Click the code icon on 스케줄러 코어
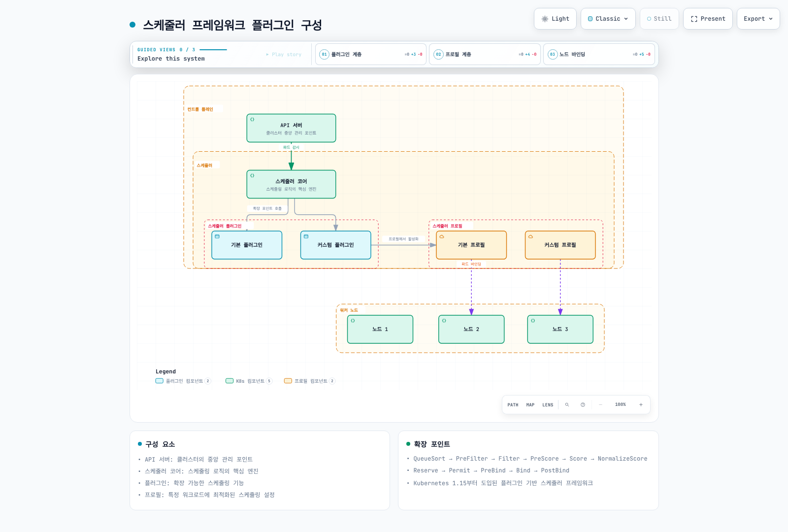This screenshot has height=532, width=788. [252, 176]
